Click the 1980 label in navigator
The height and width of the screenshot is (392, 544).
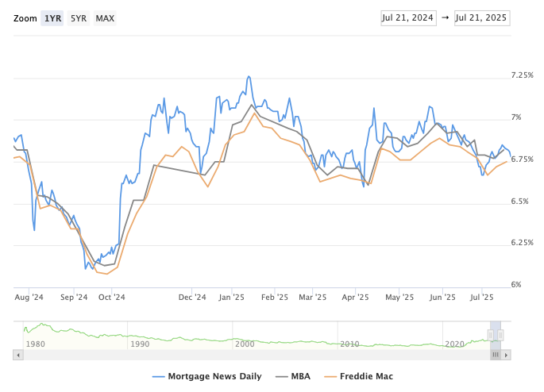(x=36, y=344)
